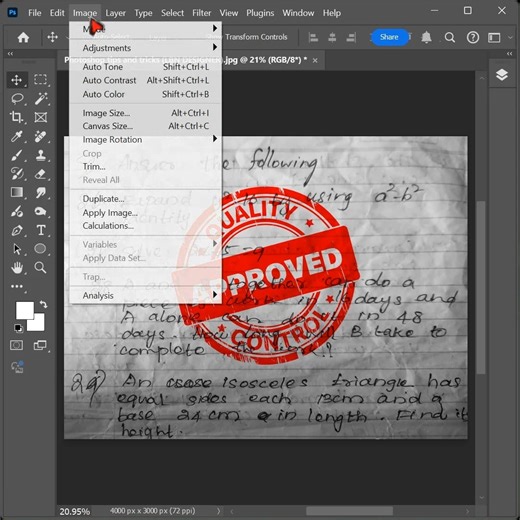Select the Pen tool
Viewport: 520px width, 520px height.
16,230
